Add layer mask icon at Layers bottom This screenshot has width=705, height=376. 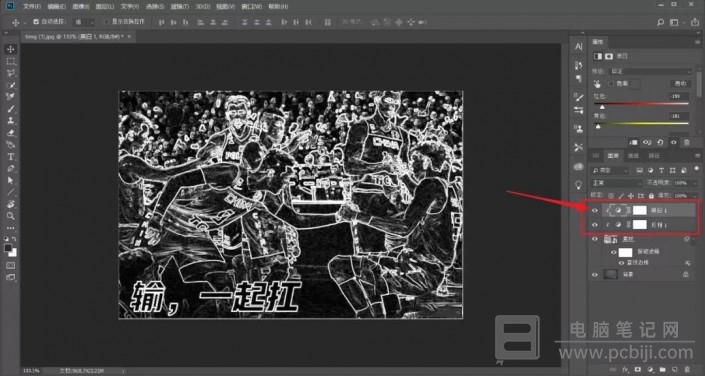coord(637,369)
